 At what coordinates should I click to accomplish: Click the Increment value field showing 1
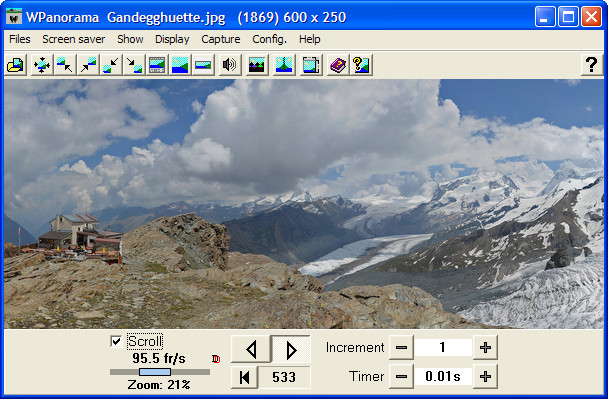[x=443, y=347]
